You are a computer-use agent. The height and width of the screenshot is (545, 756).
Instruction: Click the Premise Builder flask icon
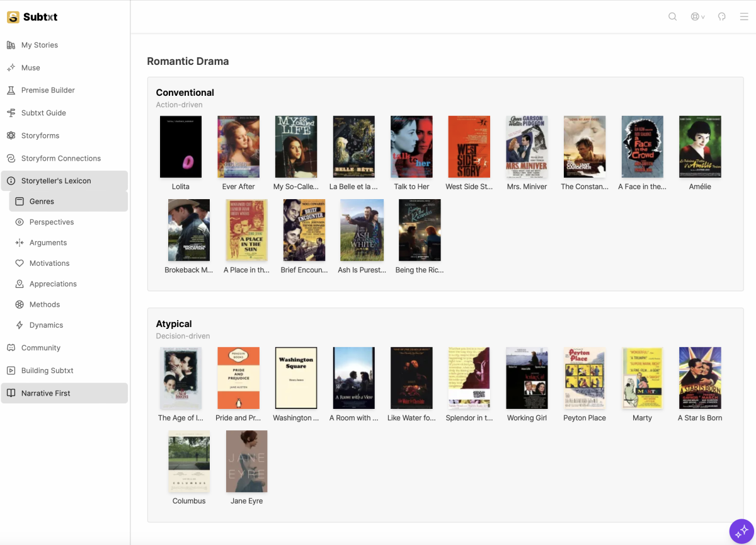coord(11,90)
